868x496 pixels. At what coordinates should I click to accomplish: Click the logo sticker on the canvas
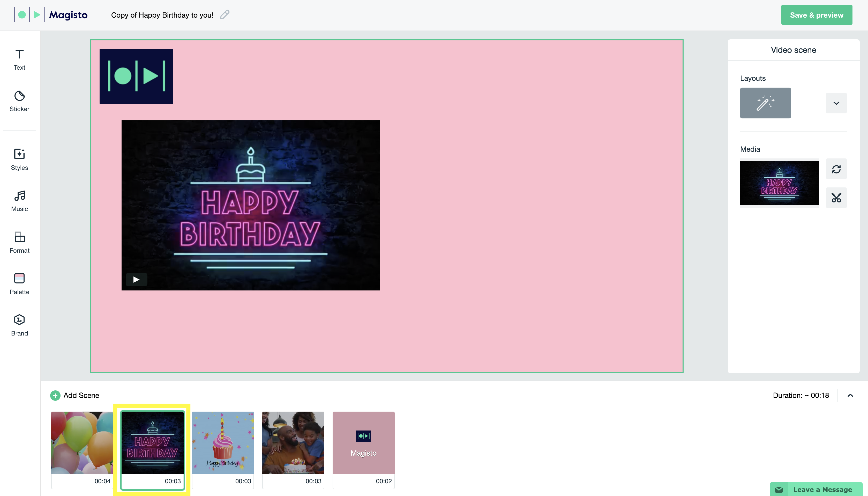(x=136, y=76)
